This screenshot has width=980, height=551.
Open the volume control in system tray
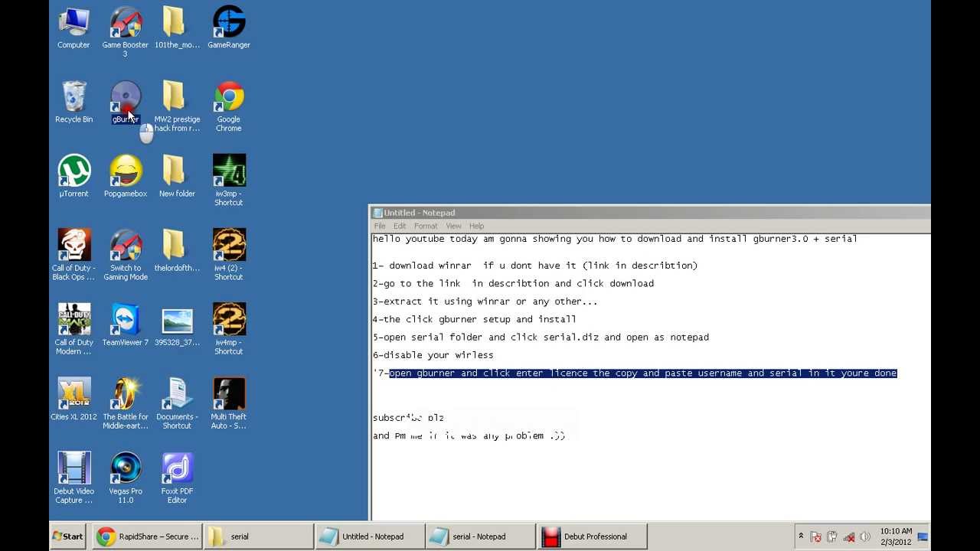coord(865,536)
